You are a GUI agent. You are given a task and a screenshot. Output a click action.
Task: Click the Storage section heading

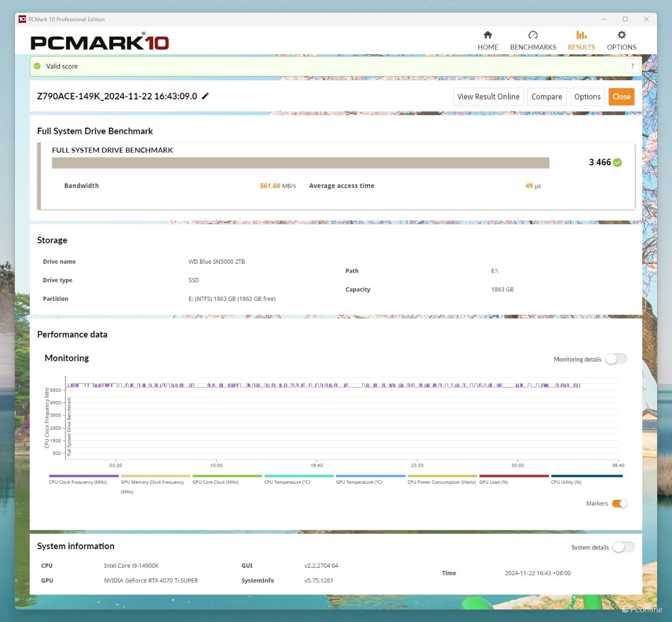52,240
